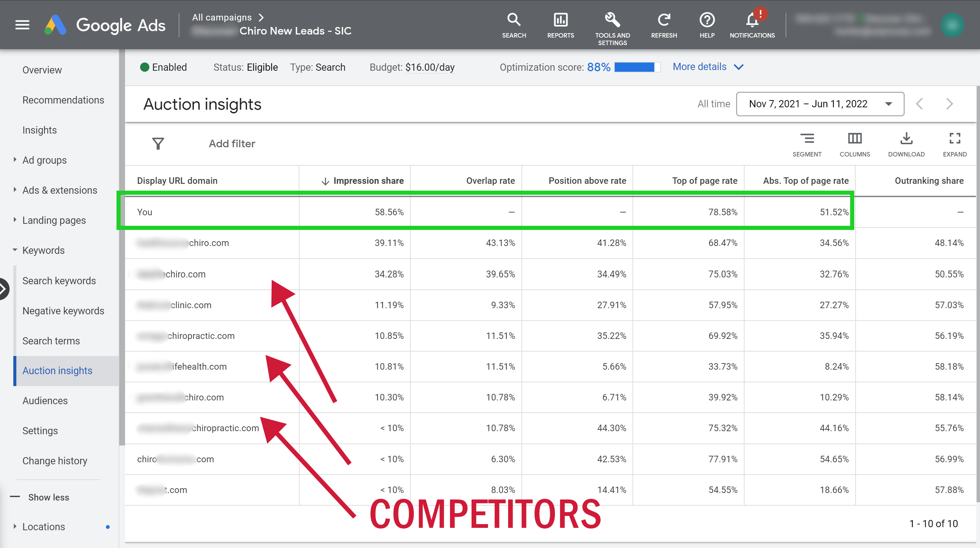Screen dimensions: 980x548
Task: Open the Reports icon
Action: point(560,20)
